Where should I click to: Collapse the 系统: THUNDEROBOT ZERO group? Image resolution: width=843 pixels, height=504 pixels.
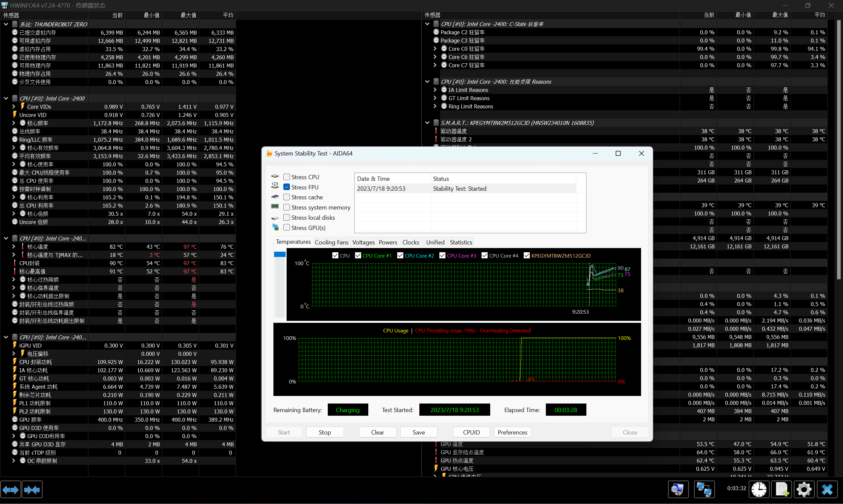6,24
